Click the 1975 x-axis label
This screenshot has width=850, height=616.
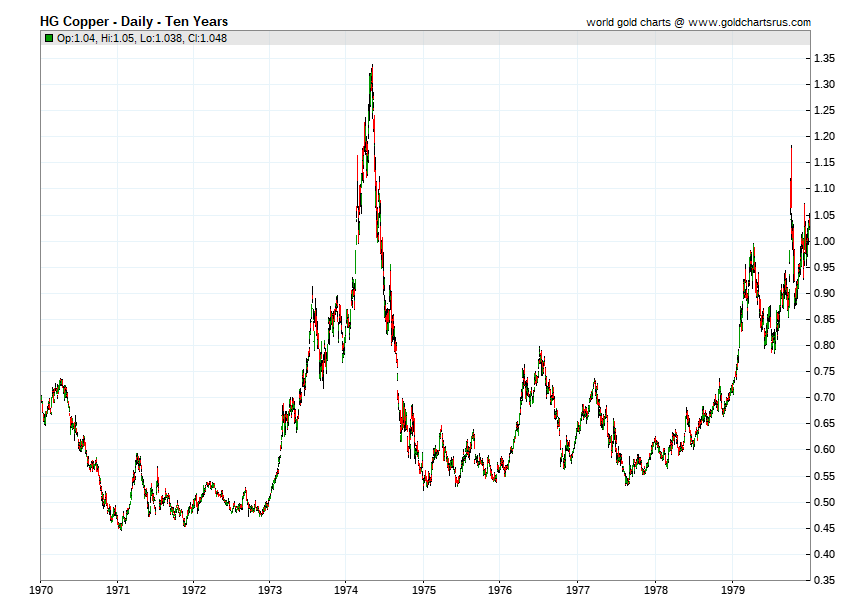pyautogui.click(x=423, y=591)
